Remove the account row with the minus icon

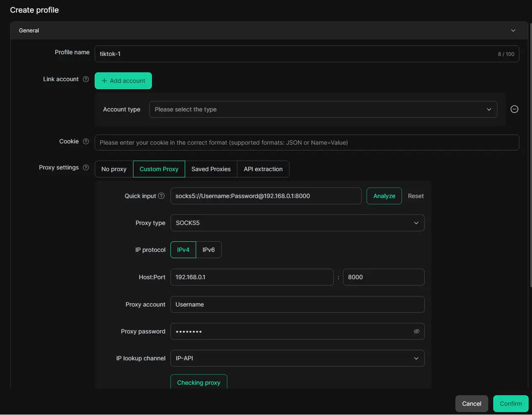[x=514, y=109]
